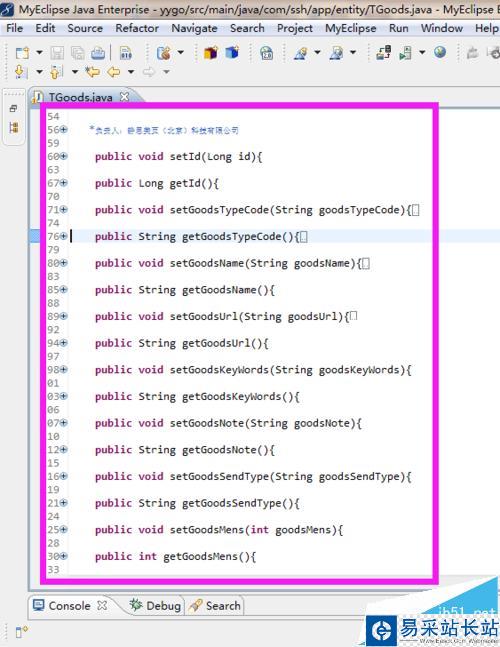Click the orange and blue package icon
This screenshot has height=647, width=500.
pyautogui.click(x=211, y=53)
